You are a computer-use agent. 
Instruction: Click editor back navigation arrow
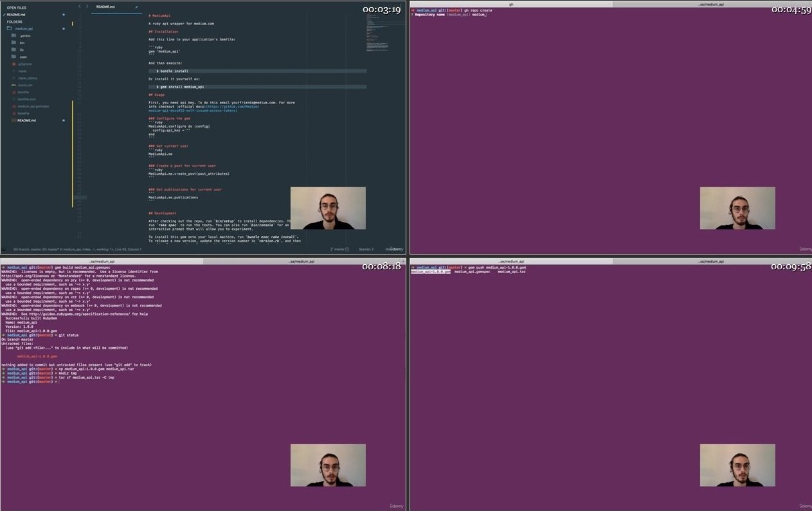tap(79, 6)
